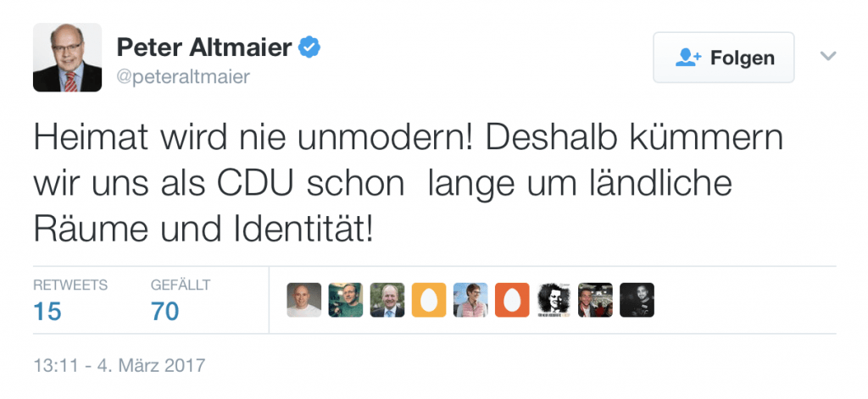Open the third liker avatar, man in suit
Screen dimensions: 868x399
(x=387, y=300)
